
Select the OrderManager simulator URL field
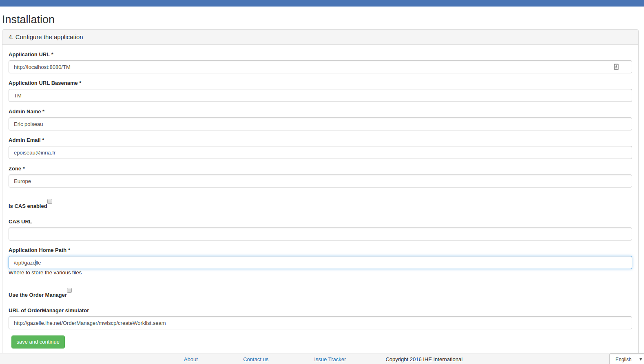point(320,323)
